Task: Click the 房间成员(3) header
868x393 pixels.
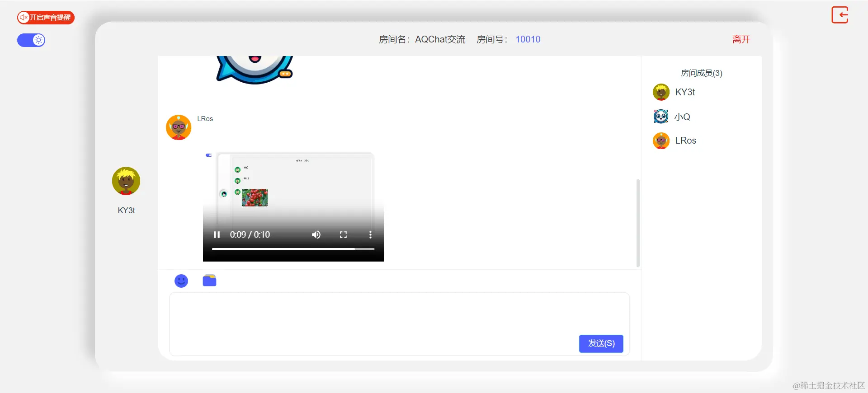Action: (702, 73)
